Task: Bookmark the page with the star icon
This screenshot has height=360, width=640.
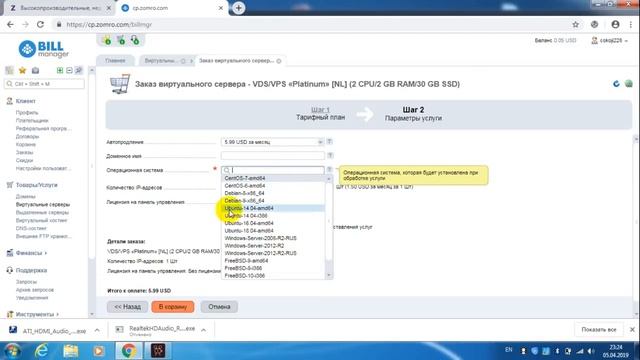Action: (576, 24)
